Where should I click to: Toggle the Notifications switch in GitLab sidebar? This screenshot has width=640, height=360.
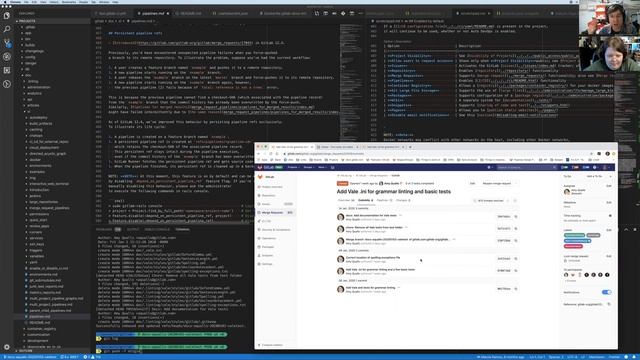pos(607,292)
